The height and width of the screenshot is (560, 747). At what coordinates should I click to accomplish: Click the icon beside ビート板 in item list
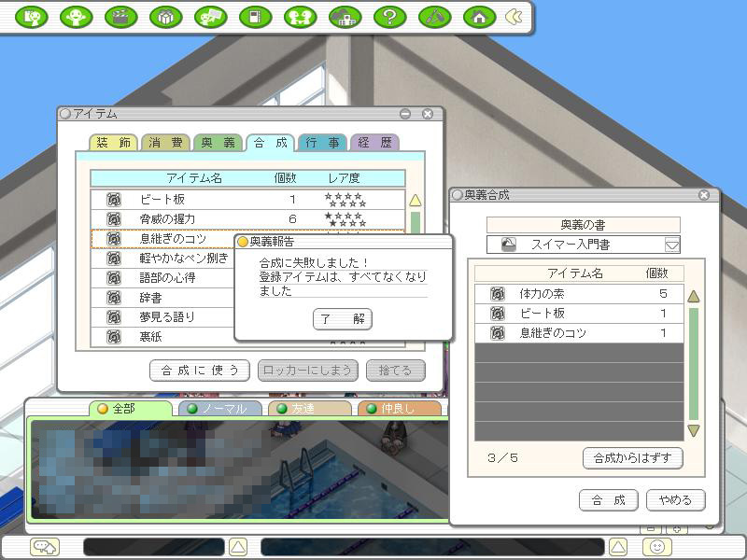pos(114,200)
